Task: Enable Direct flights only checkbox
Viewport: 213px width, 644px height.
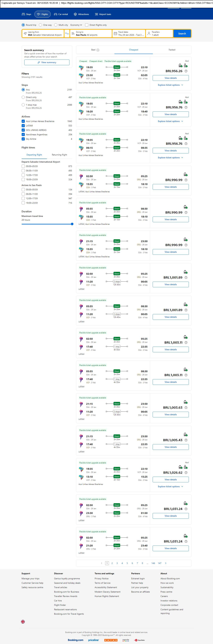Action: [87, 25]
